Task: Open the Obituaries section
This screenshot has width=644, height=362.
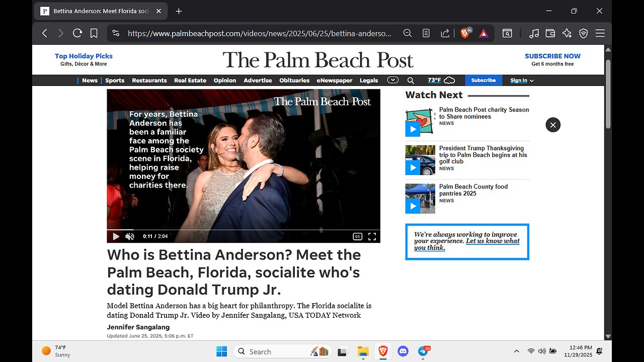Action: 294,80
